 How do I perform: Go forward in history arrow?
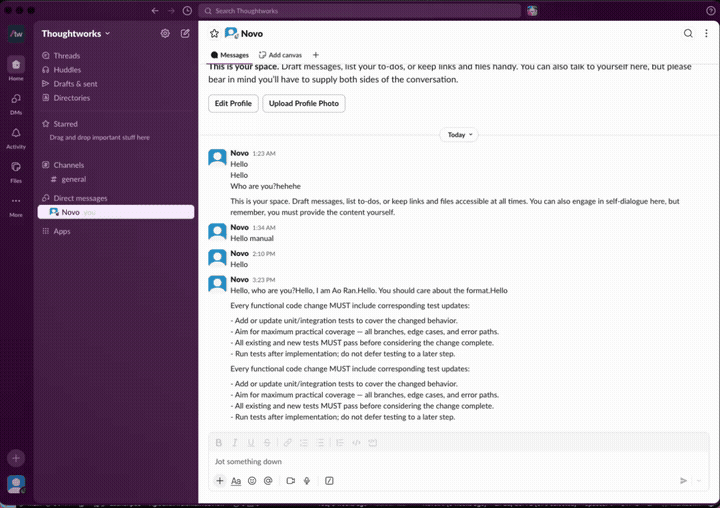[171, 11]
